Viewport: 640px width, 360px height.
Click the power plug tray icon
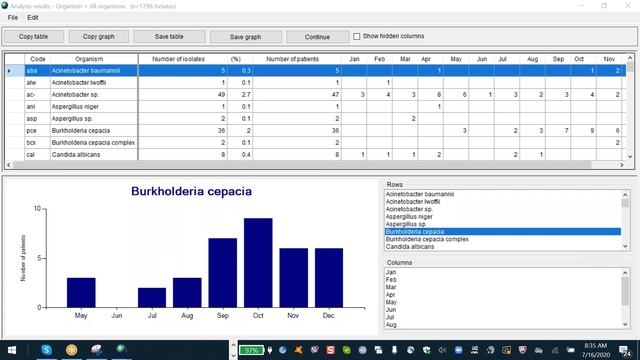click(270, 350)
